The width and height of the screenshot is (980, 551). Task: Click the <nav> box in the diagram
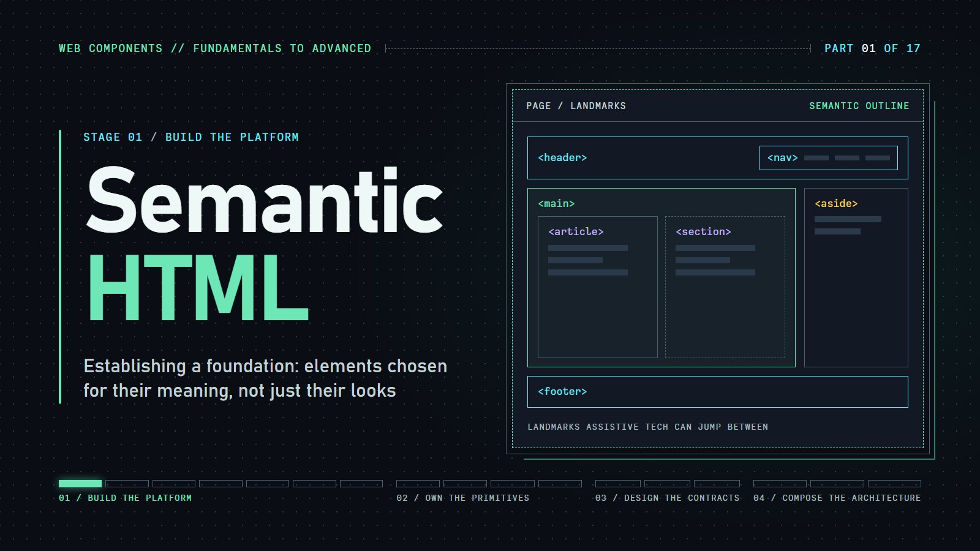point(829,158)
